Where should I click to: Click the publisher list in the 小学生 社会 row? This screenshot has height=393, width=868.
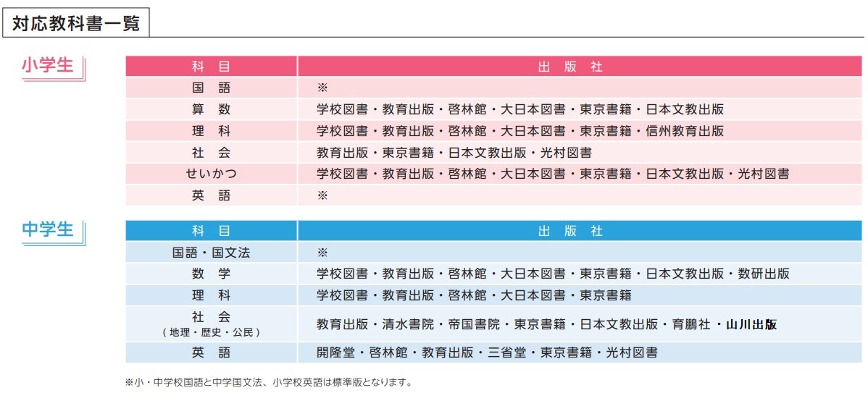pos(454,153)
